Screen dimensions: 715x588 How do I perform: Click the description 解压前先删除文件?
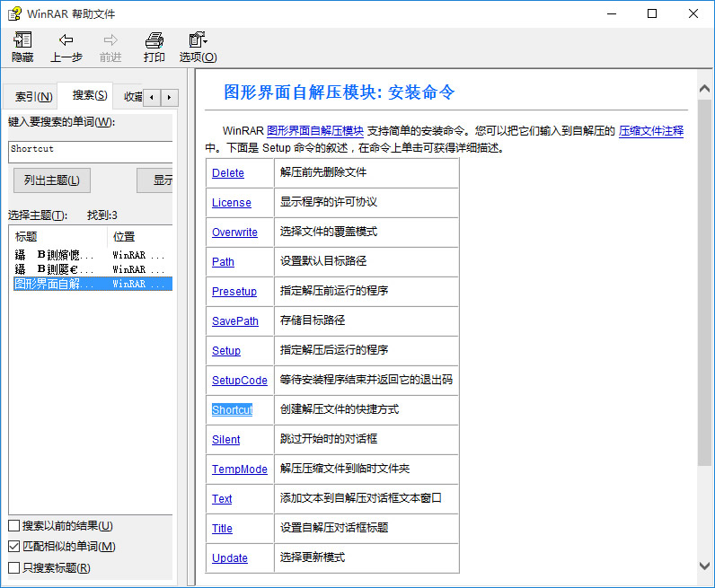(x=323, y=172)
